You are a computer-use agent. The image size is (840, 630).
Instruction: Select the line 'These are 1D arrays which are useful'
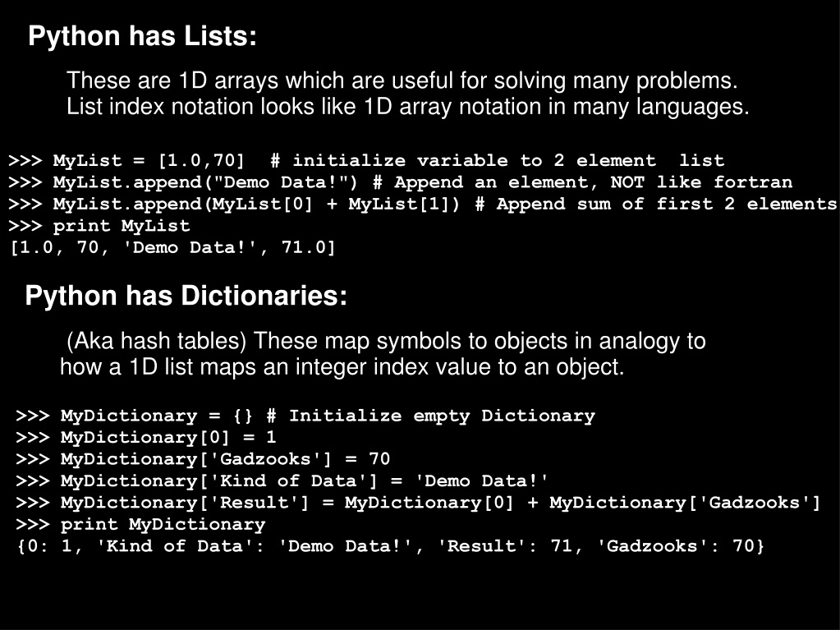pyautogui.click(x=402, y=80)
